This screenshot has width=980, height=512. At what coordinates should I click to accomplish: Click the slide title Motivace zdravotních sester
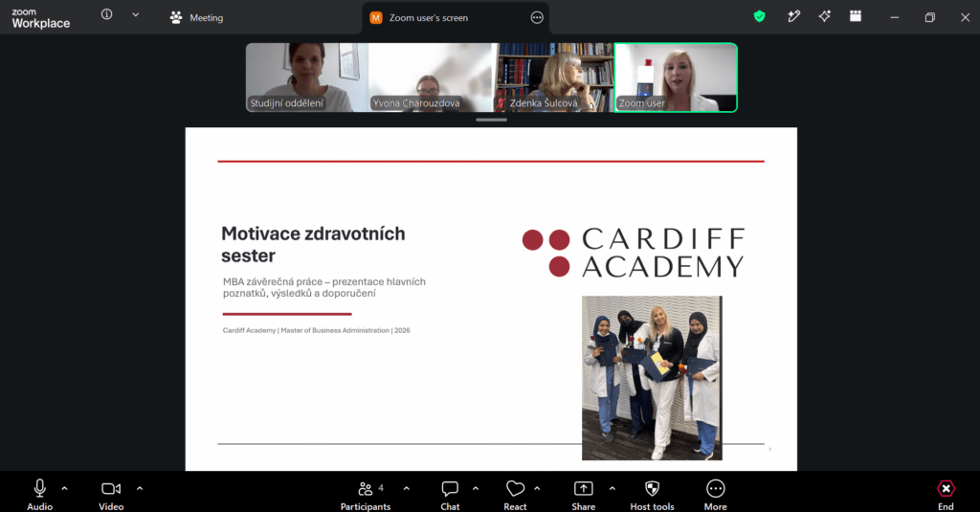coord(313,244)
